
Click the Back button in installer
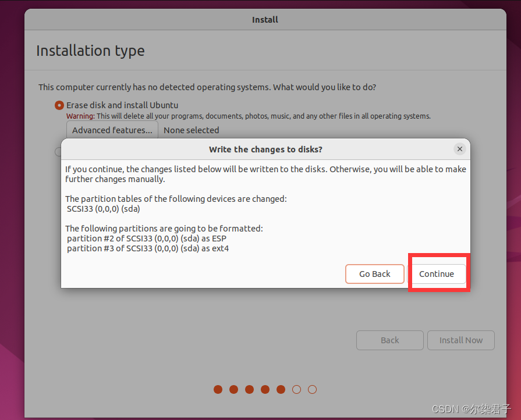(x=390, y=340)
